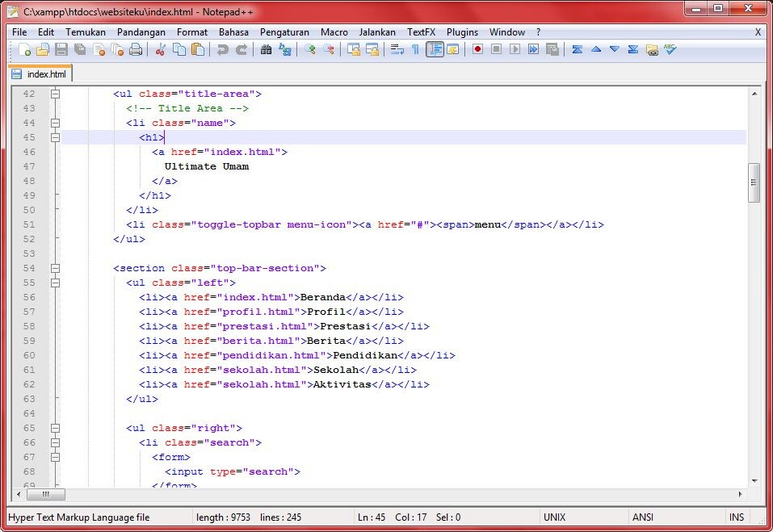Open the File menu
Viewport: 773px width, 532px height.
click(x=19, y=32)
